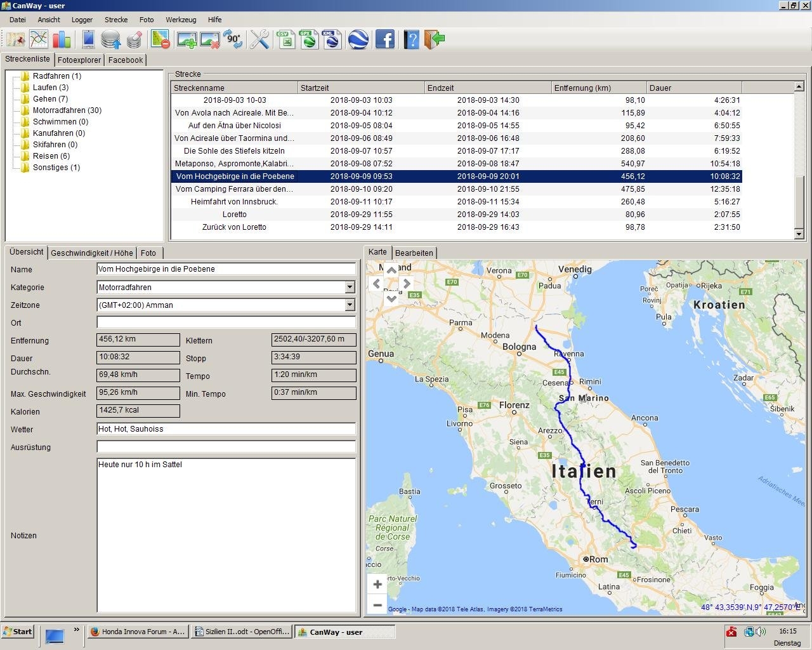Viewport: 812px width, 650px height.
Task: Click the bar chart statistics icon
Action: [x=62, y=39]
